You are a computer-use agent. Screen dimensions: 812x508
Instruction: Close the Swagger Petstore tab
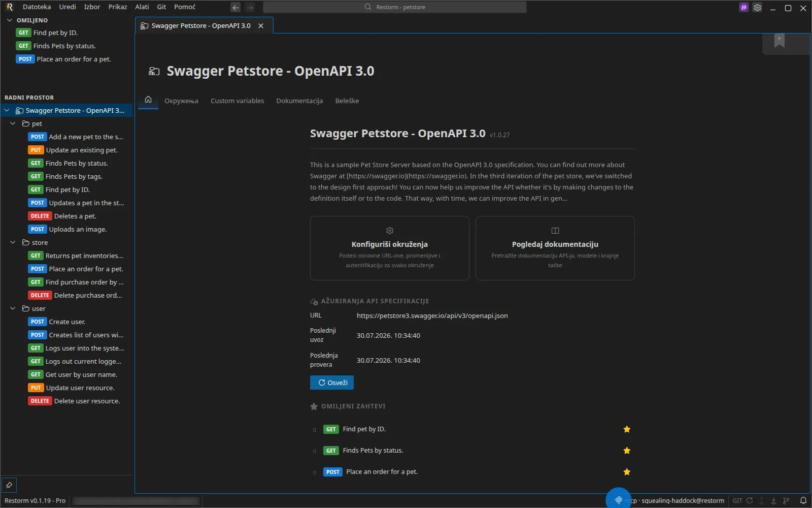click(x=261, y=26)
